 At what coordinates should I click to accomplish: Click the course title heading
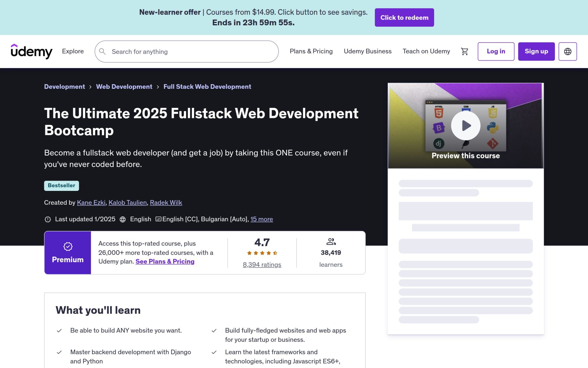point(201,122)
